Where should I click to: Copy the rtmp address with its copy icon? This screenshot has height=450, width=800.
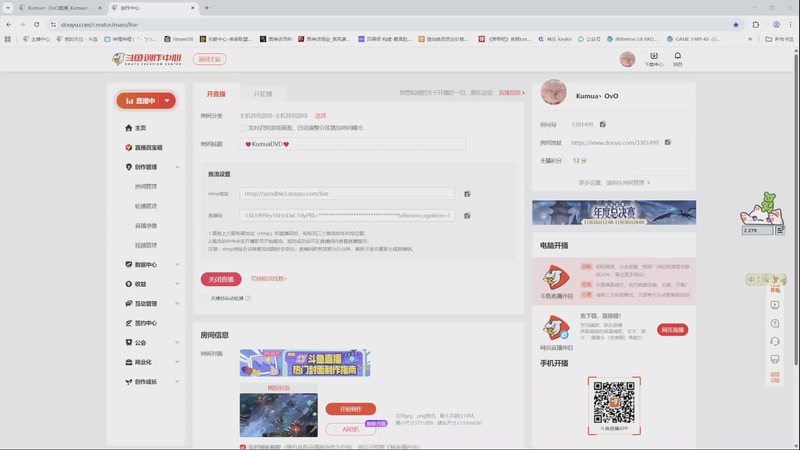click(467, 194)
